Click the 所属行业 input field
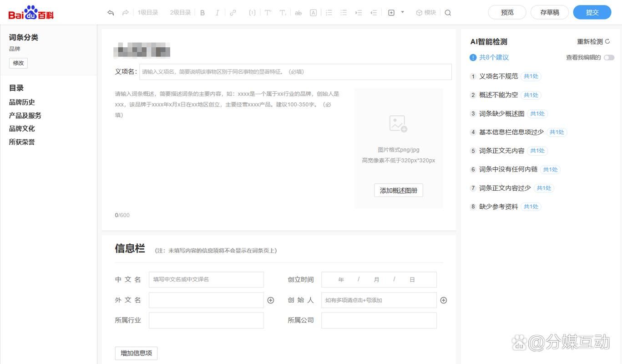Viewport: 622px width, 364px height. (206, 320)
